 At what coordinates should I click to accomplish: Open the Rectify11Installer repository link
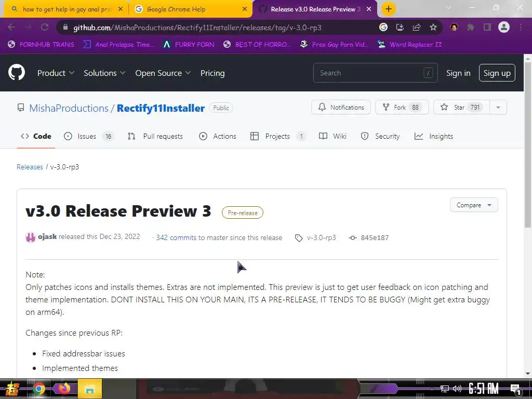point(161,108)
